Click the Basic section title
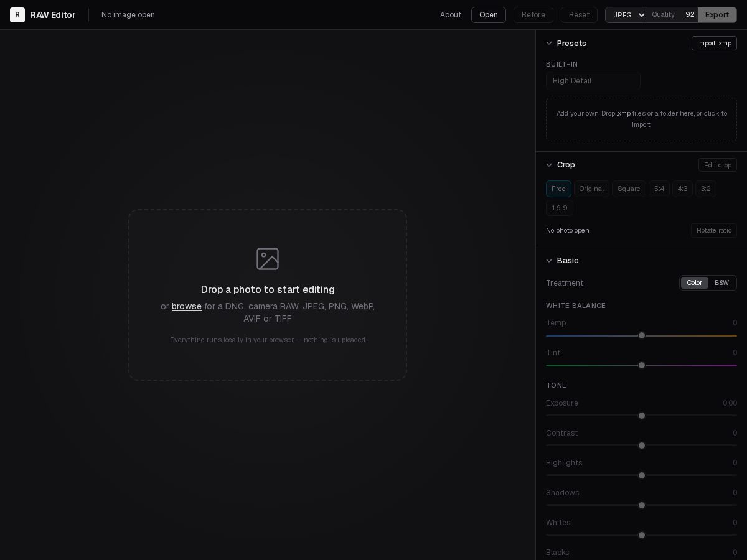747x560 pixels. (x=568, y=261)
